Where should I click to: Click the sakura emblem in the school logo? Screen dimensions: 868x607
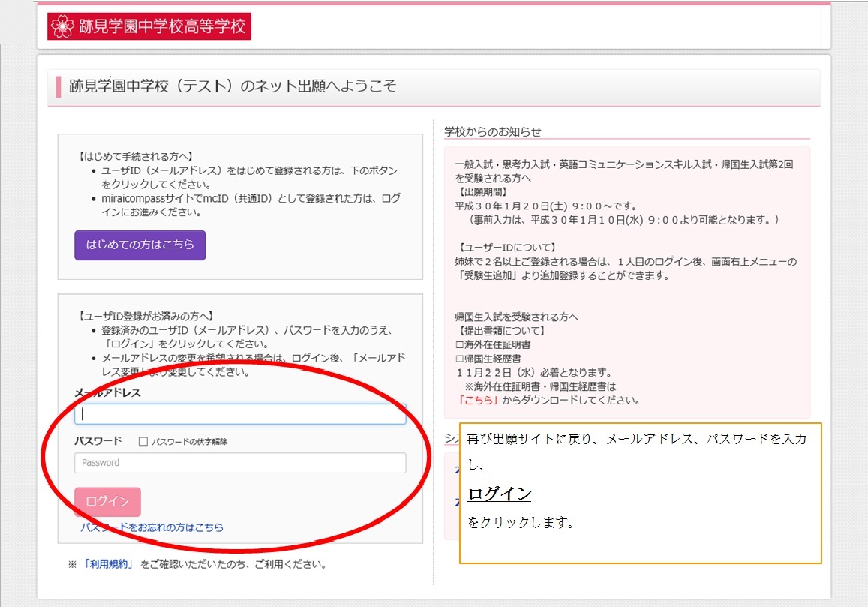tap(62, 26)
